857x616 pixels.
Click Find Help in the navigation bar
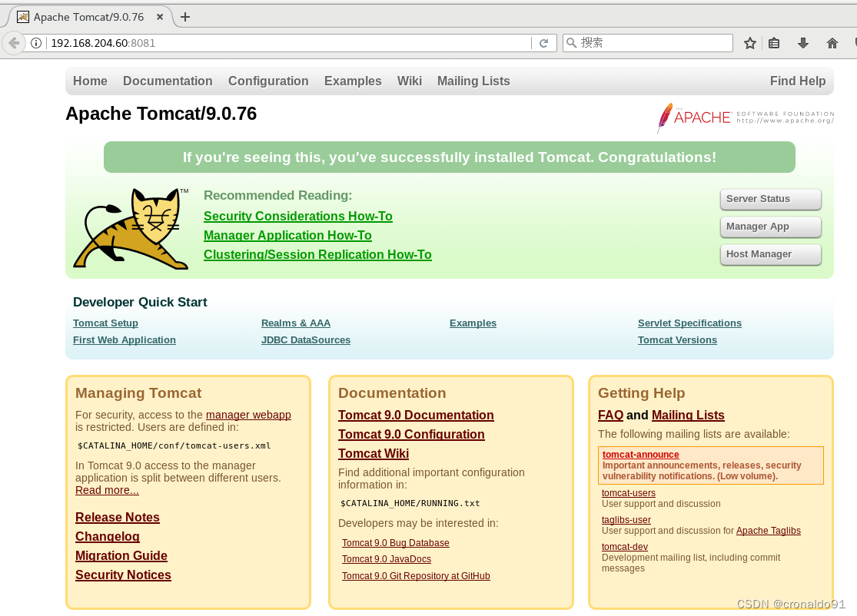click(798, 81)
